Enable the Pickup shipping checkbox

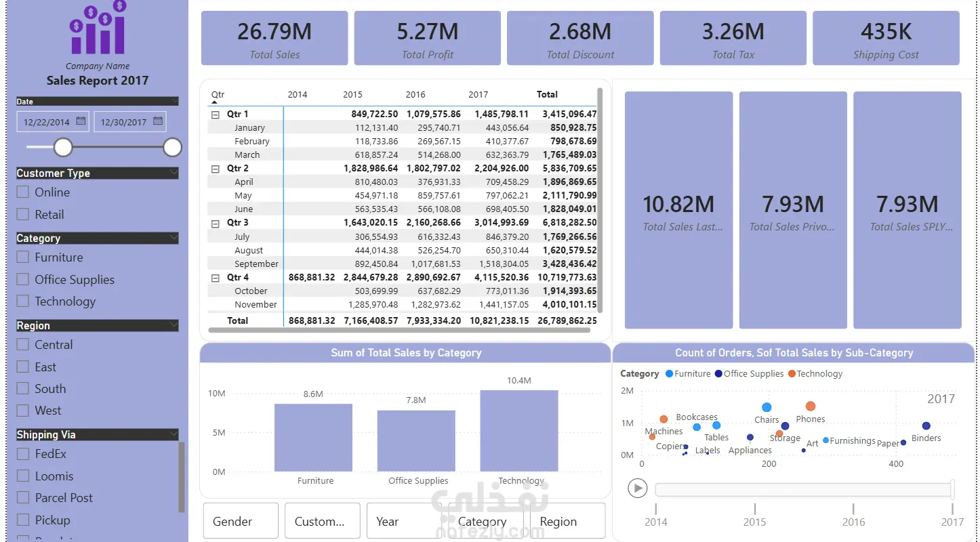click(x=23, y=520)
